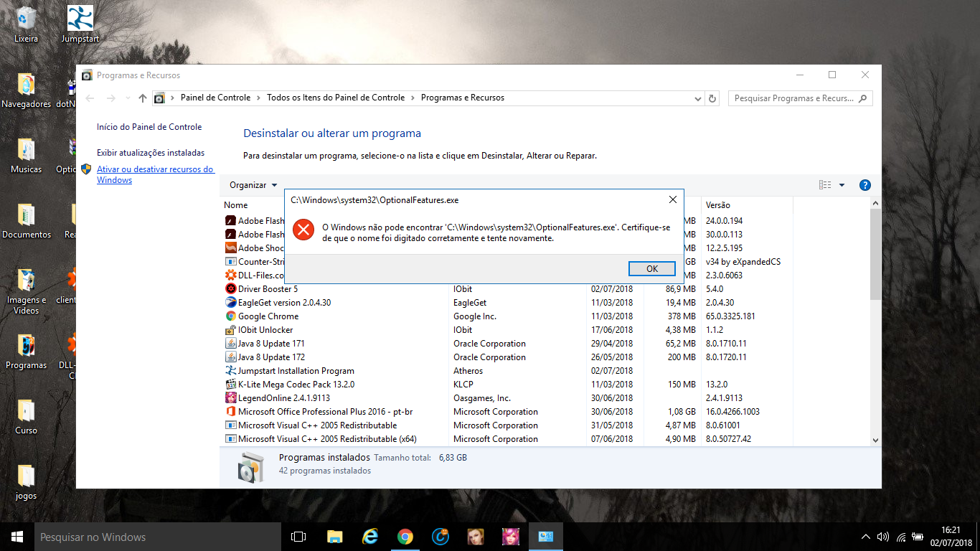This screenshot has height=551, width=980.
Task: Click the Oasgames, Inc. publisher cell
Action: coord(482,398)
